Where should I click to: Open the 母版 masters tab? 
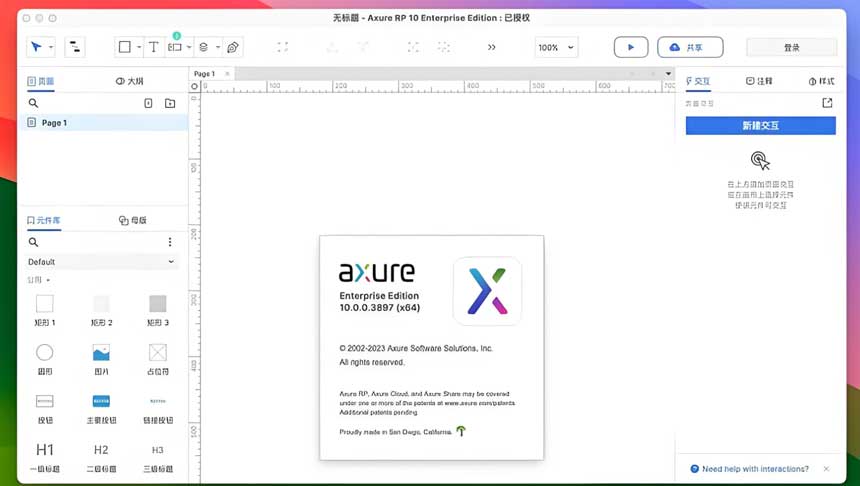pos(133,220)
